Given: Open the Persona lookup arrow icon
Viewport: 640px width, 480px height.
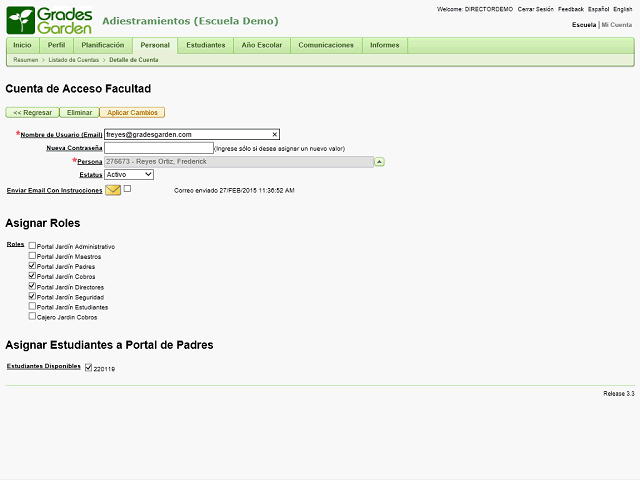Looking at the screenshot, I should (380, 161).
